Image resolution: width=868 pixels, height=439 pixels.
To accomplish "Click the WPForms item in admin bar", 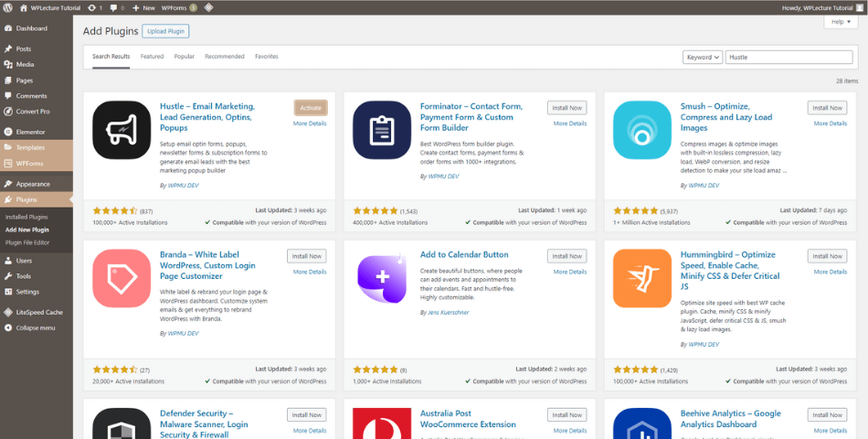I will click(179, 7).
